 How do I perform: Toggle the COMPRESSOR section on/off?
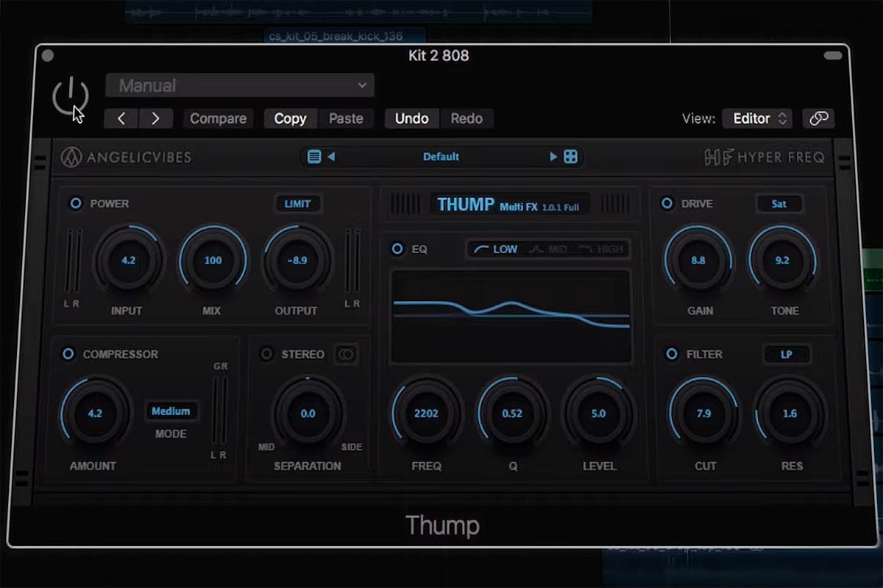point(68,355)
